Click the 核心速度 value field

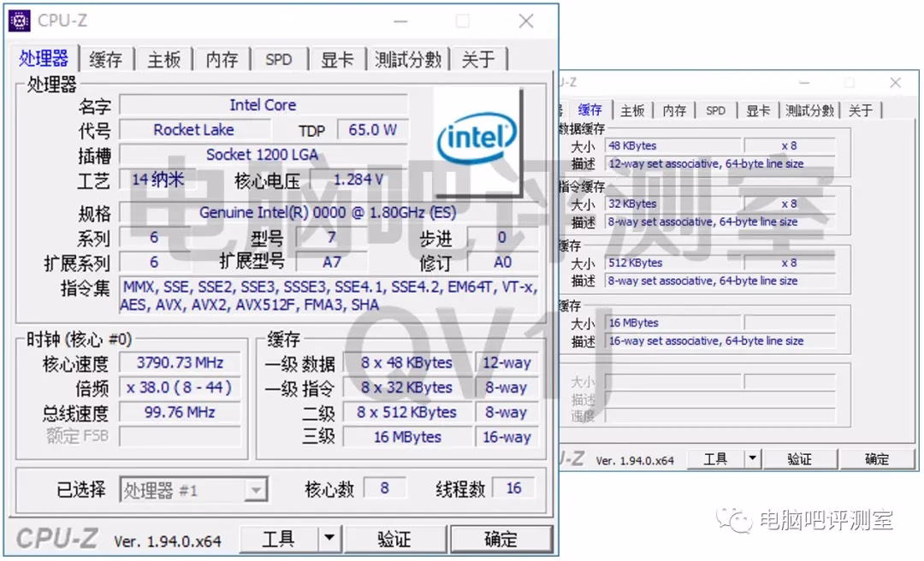click(180, 363)
